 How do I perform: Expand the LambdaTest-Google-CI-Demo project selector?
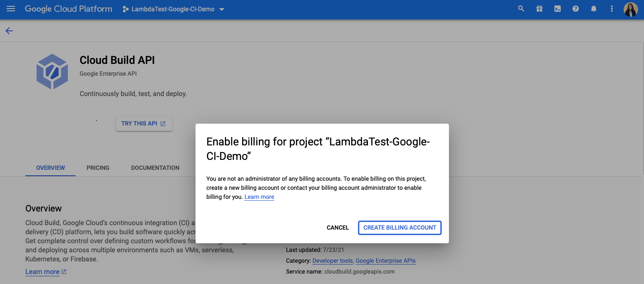(x=173, y=9)
